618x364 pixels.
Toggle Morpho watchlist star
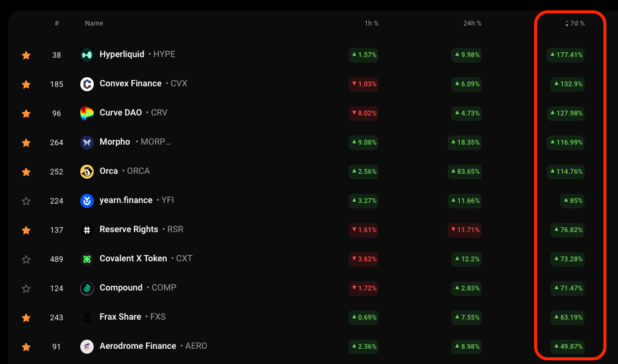26,143
